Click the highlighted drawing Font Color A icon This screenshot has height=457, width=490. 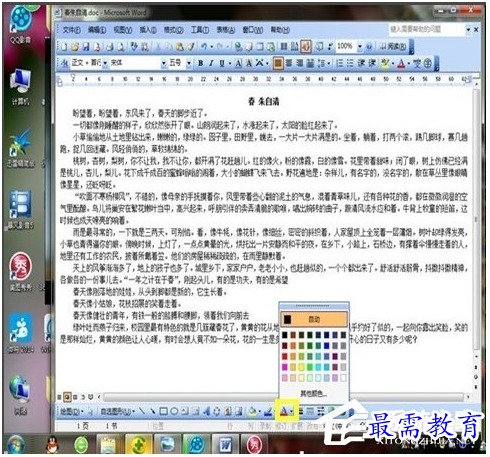tap(283, 411)
